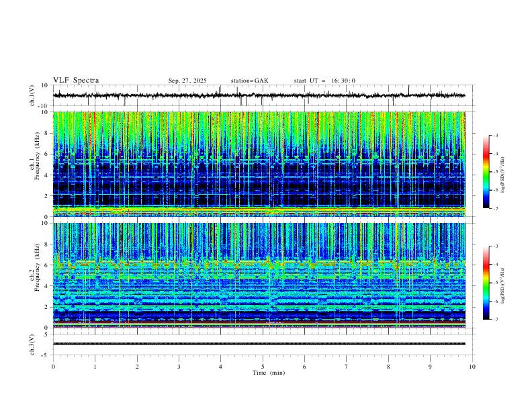
Task: Click time axis tick label '10'
Action: tap(472, 367)
